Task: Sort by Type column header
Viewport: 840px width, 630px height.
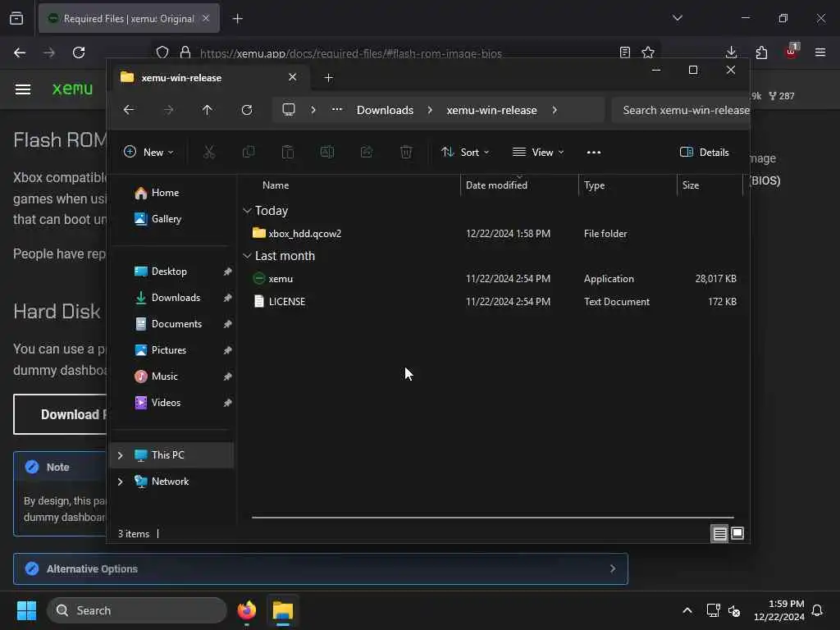Action: [x=594, y=185]
